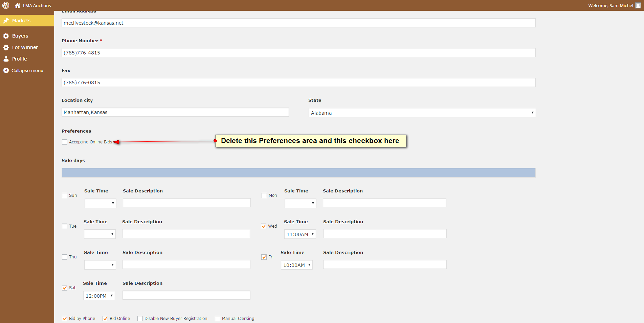The height and width of the screenshot is (323, 644).
Task: Open the Markets menu
Action: 27,21
